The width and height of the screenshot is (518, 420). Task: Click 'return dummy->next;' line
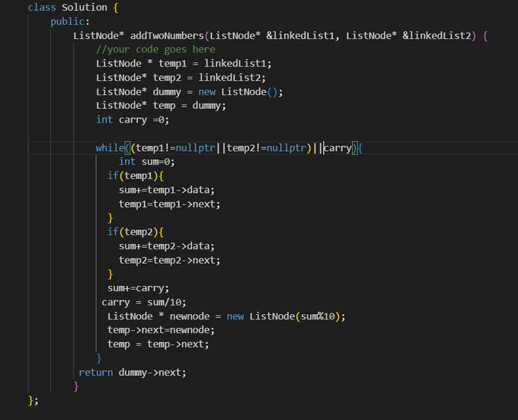coord(133,373)
